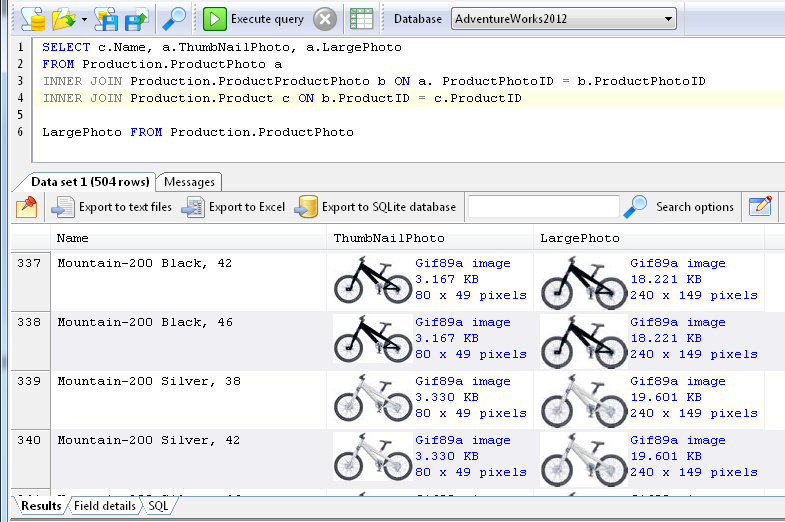Run the SQL with Execute query

coord(255,19)
